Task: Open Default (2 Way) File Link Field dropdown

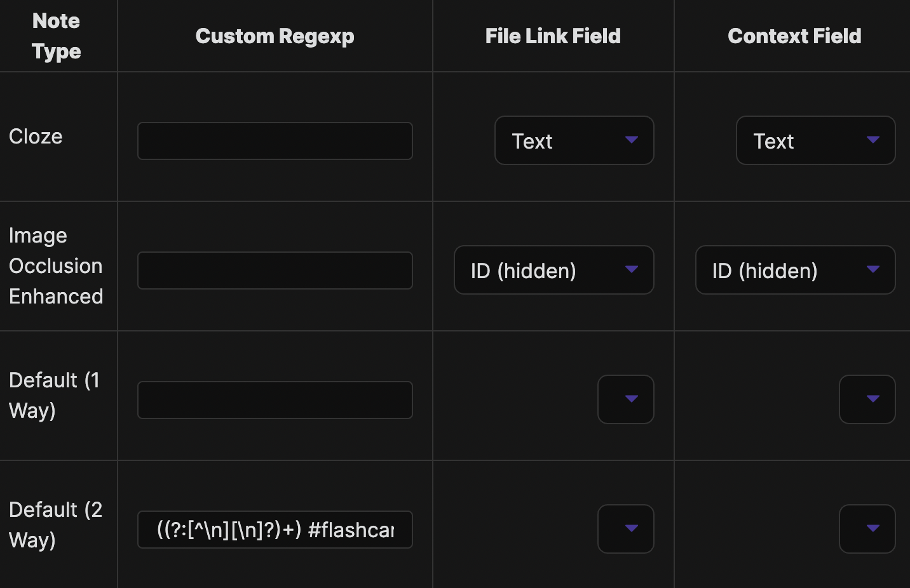Action: point(625,529)
